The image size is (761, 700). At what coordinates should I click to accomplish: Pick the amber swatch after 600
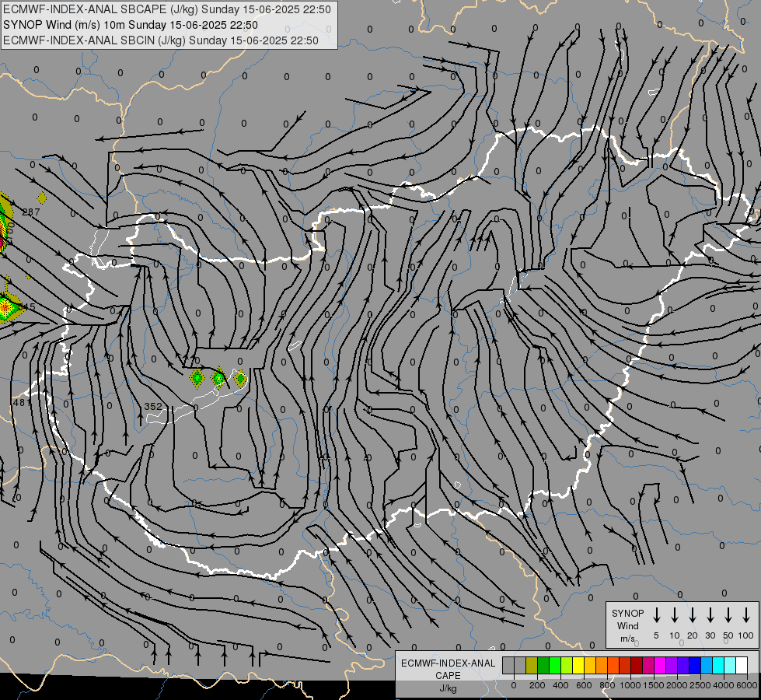[x=590, y=665]
